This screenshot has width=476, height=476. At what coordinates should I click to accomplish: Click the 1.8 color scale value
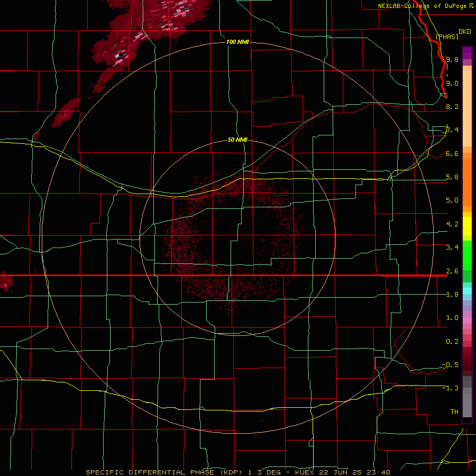452,295
